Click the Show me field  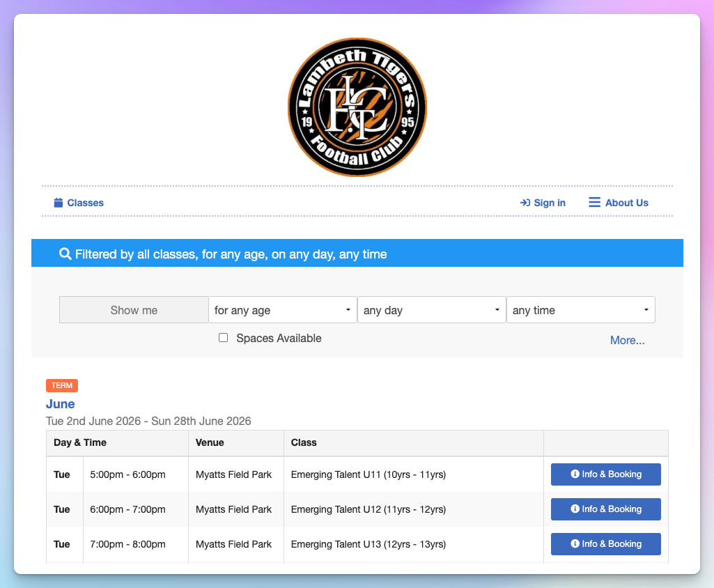[x=134, y=310]
